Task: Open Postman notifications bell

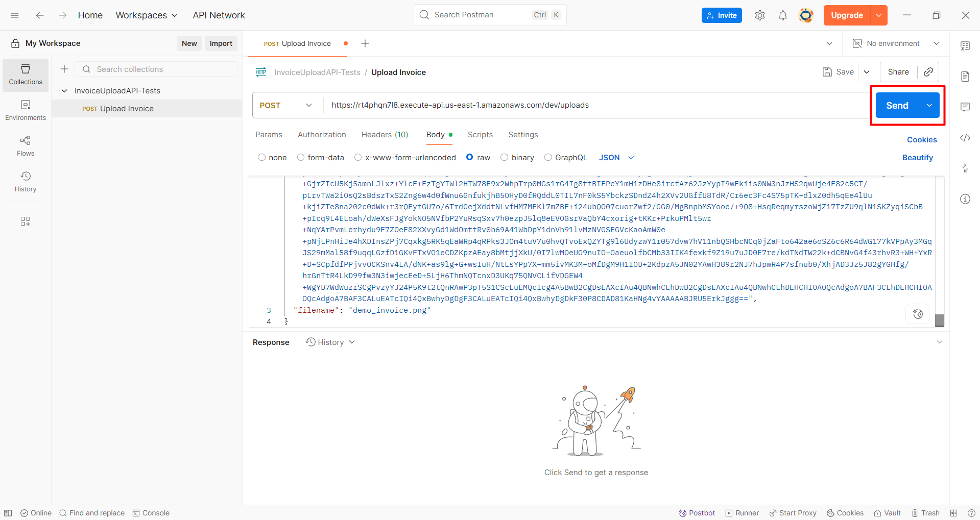Action: [782, 15]
